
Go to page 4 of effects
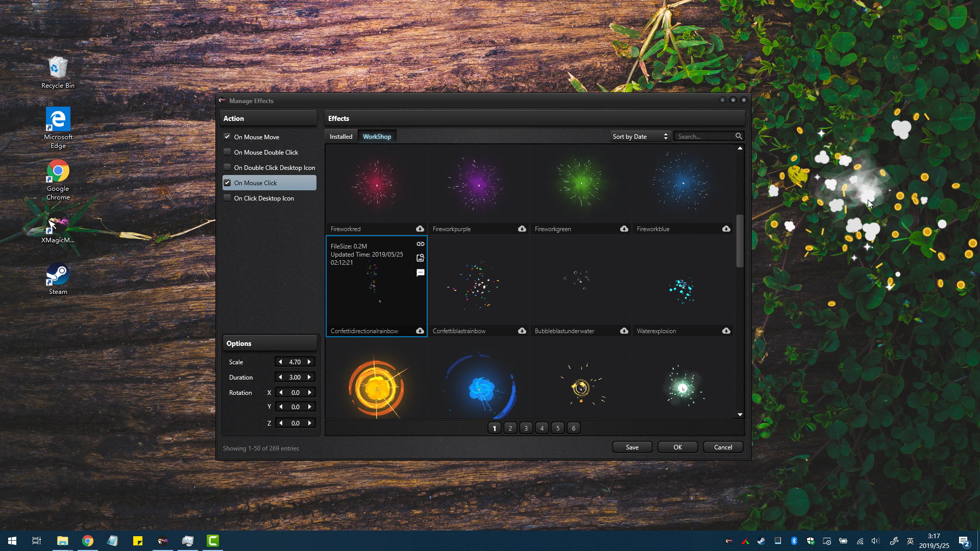click(542, 428)
